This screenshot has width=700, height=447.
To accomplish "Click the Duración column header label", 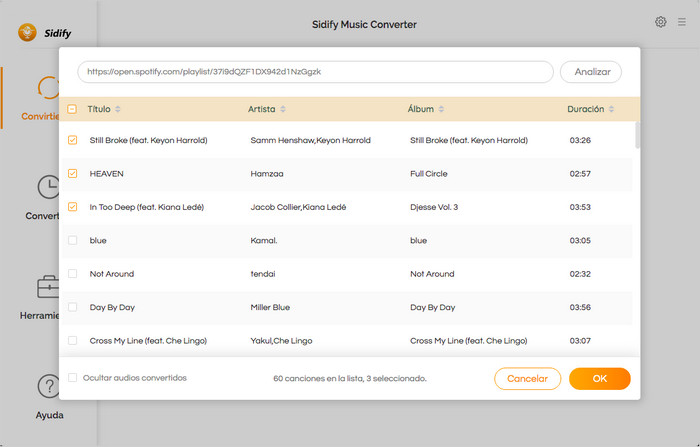I will (x=585, y=109).
